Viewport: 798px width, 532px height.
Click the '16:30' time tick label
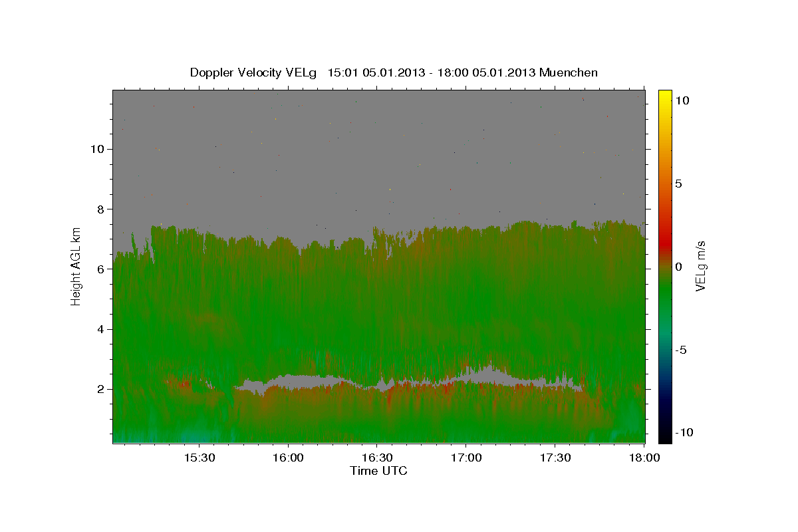pyautogui.click(x=376, y=458)
